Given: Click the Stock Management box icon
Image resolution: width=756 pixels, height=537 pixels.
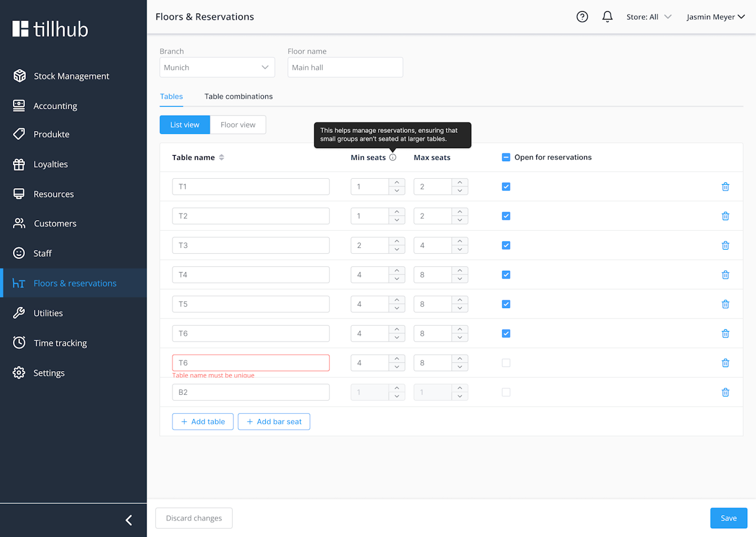Looking at the screenshot, I should [x=19, y=76].
